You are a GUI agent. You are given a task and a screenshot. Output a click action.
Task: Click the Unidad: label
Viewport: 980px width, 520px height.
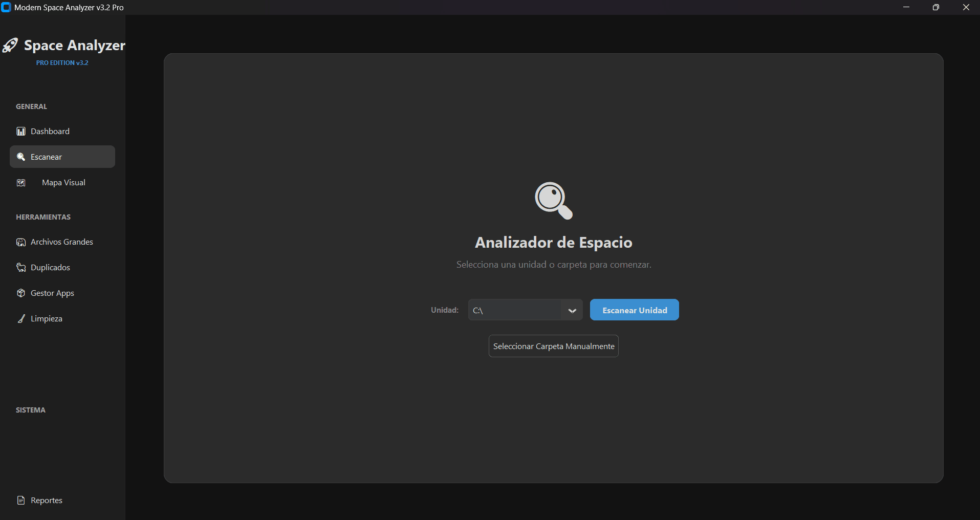pos(445,310)
